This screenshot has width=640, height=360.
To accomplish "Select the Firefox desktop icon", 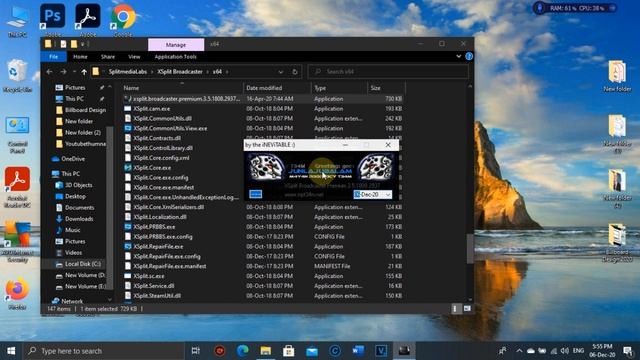I will 17,294.
